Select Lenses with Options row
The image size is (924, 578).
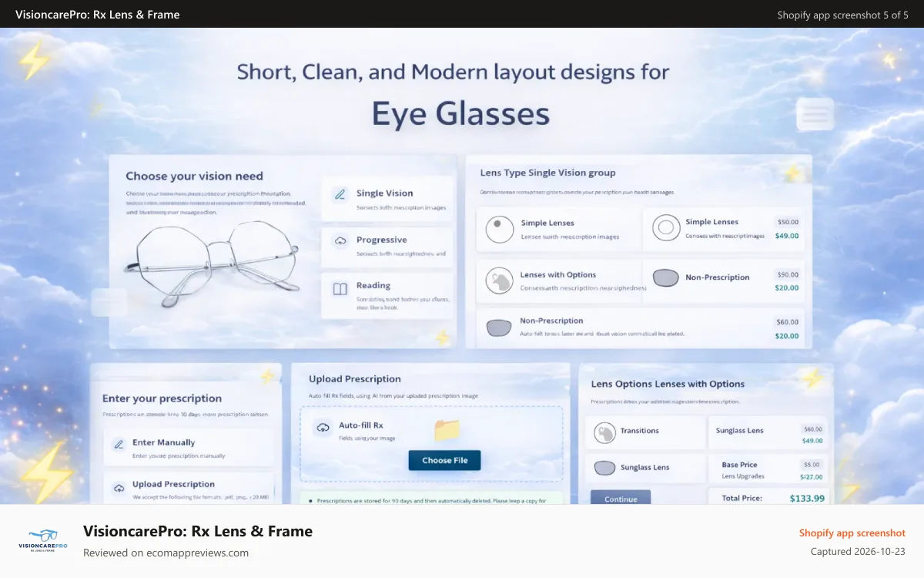(559, 281)
